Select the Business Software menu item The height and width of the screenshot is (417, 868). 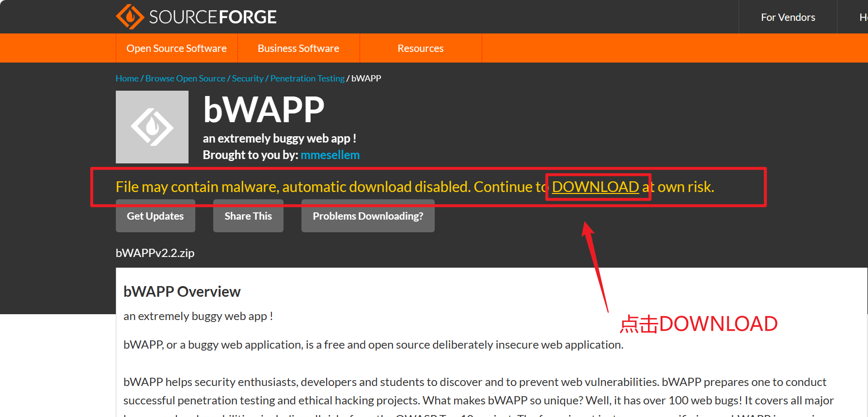(298, 48)
